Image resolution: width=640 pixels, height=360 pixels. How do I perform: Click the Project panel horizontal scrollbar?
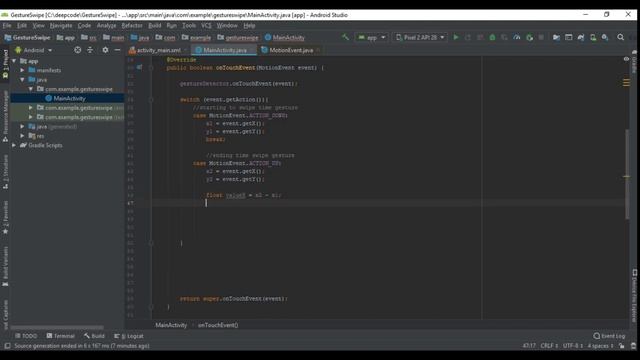(x=57, y=327)
